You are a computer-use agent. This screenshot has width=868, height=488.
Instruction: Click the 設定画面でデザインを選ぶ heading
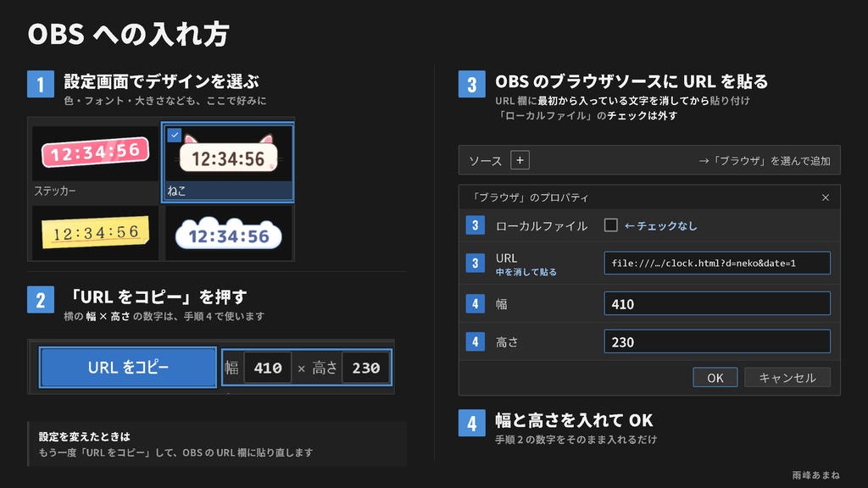(161, 81)
